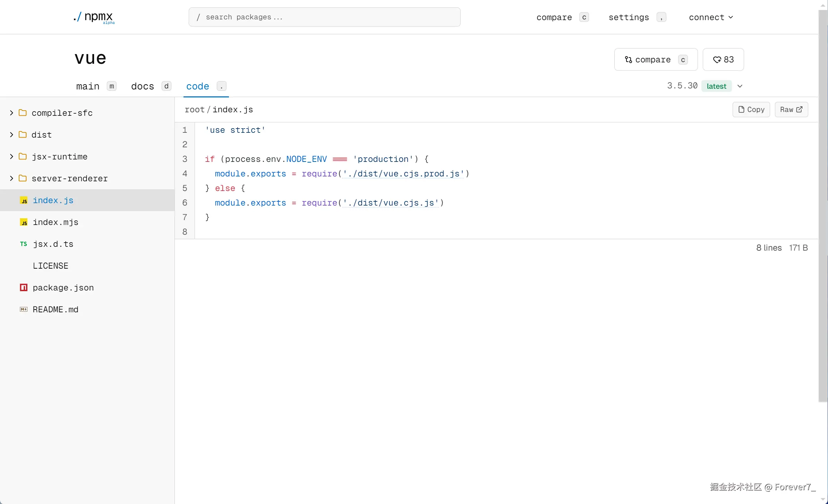Copy the index.js file contents
This screenshot has width=828, height=504.
[751, 110]
